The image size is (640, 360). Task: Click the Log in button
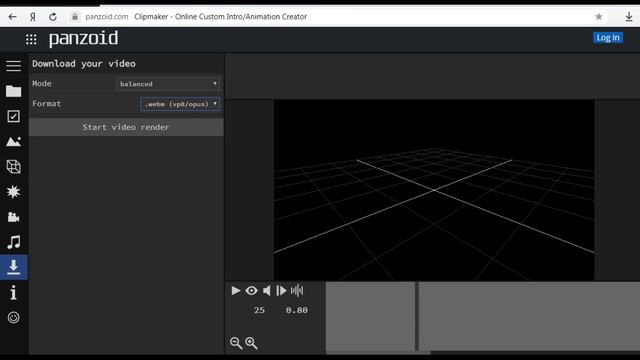pos(608,38)
